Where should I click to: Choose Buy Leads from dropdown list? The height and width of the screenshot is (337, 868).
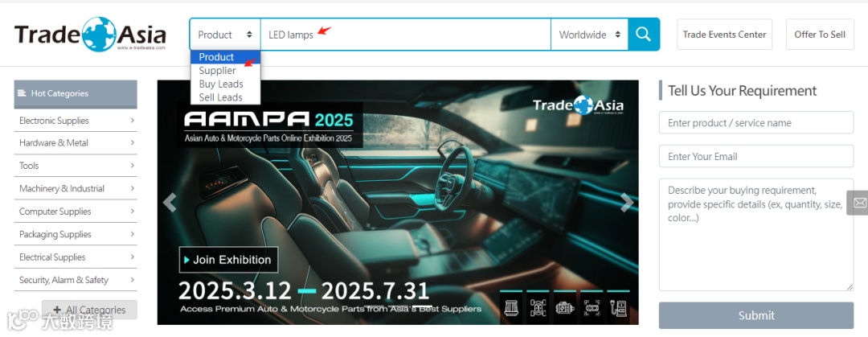coord(225,84)
